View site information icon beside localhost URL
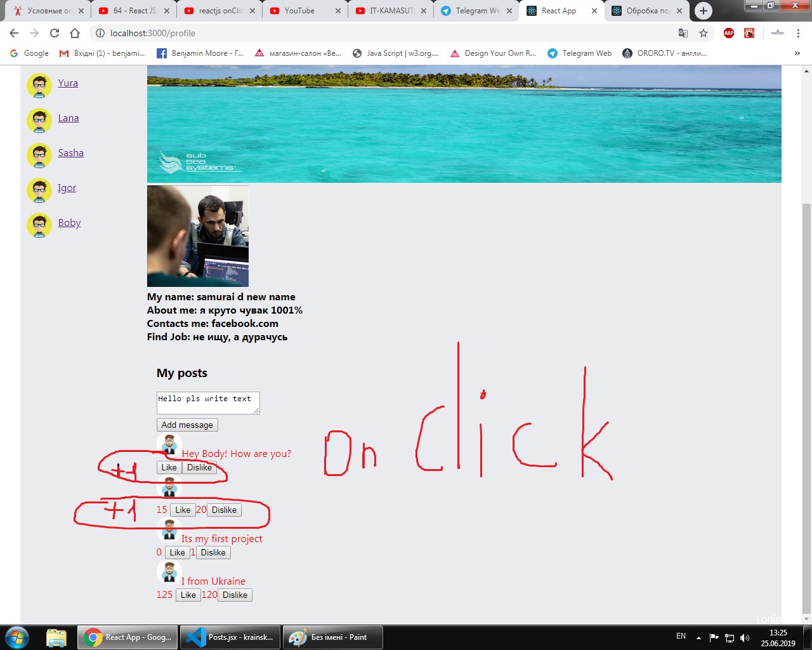The width and height of the screenshot is (812, 650). pyautogui.click(x=100, y=33)
